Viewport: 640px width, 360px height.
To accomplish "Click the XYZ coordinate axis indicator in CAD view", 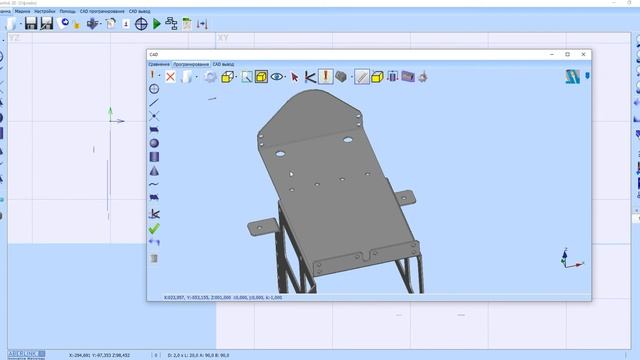I will 571,258.
